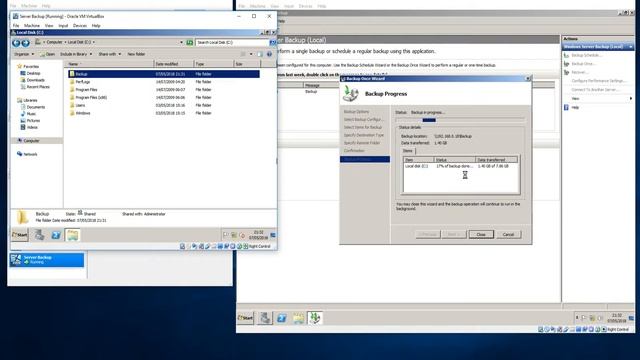Click the green refresh button beside address bar
This screenshot has height=360, width=640.
pyautogui.click(x=190, y=42)
